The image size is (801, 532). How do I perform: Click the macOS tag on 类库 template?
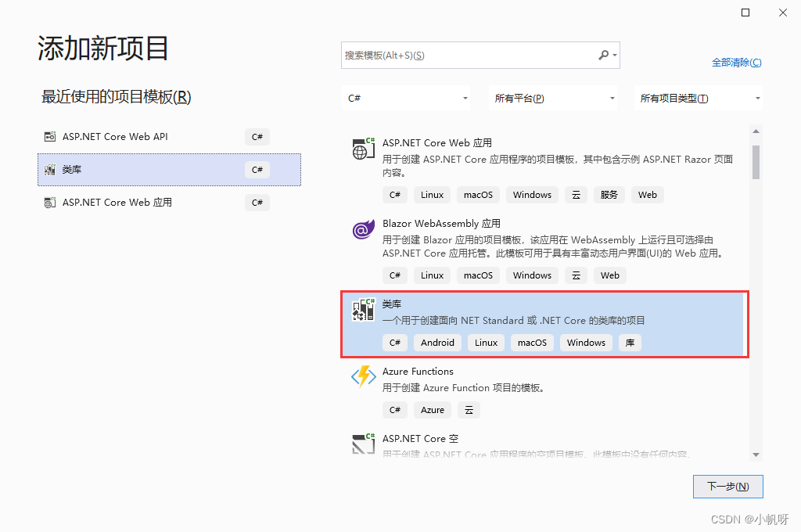click(x=532, y=343)
